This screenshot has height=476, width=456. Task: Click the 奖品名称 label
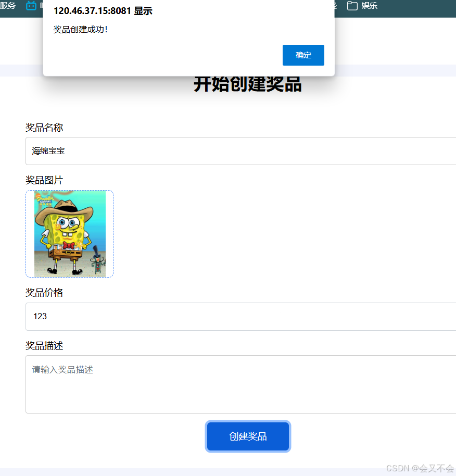click(44, 128)
